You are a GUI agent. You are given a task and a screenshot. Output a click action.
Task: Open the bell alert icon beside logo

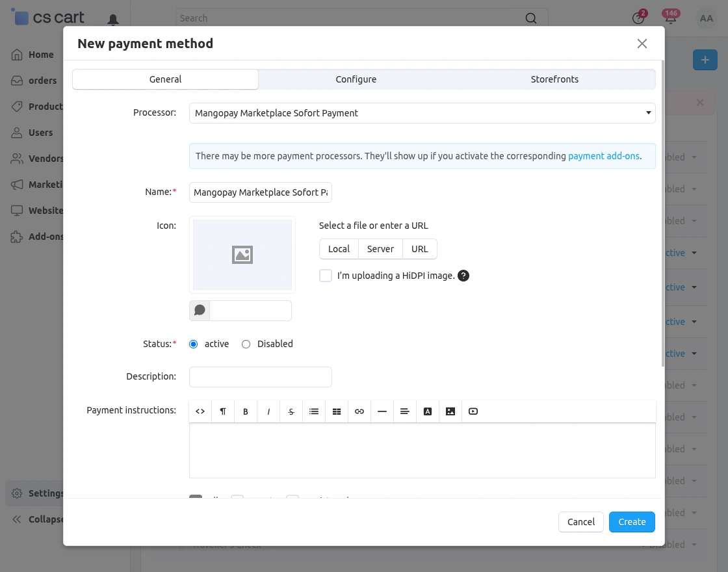(113, 19)
